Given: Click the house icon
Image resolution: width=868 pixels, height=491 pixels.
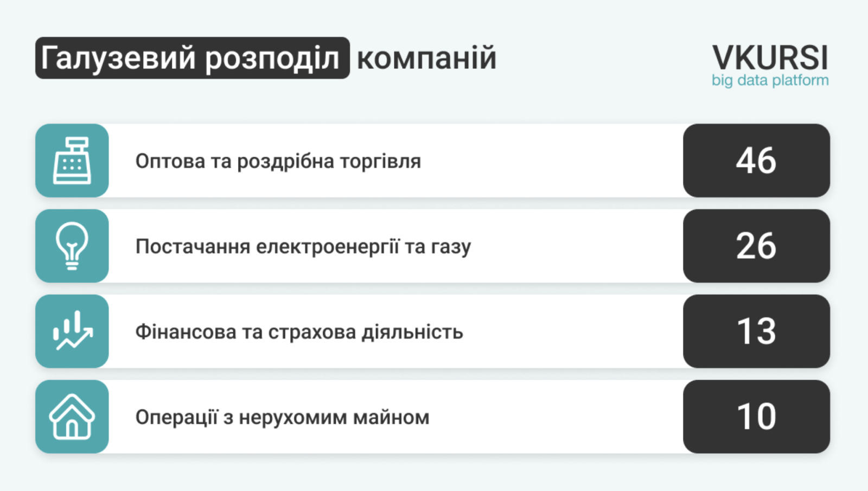Looking at the screenshot, I should coord(72,416).
